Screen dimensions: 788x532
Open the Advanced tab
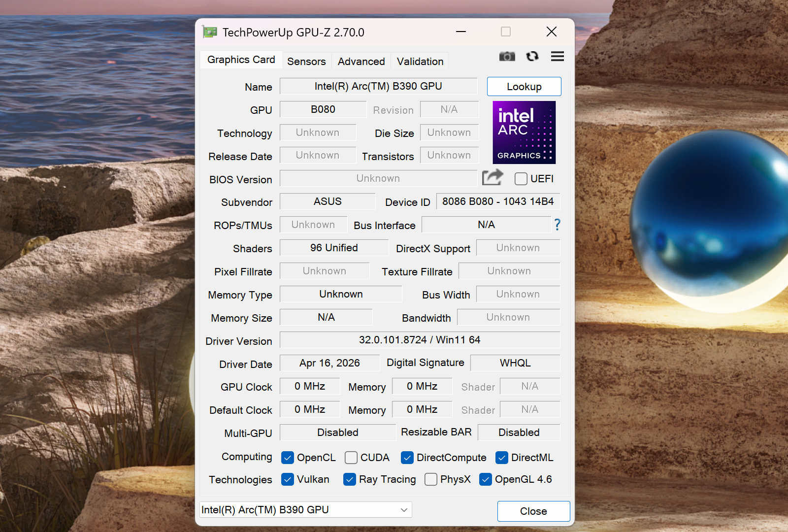pyautogui.click(x=361, y=61)
